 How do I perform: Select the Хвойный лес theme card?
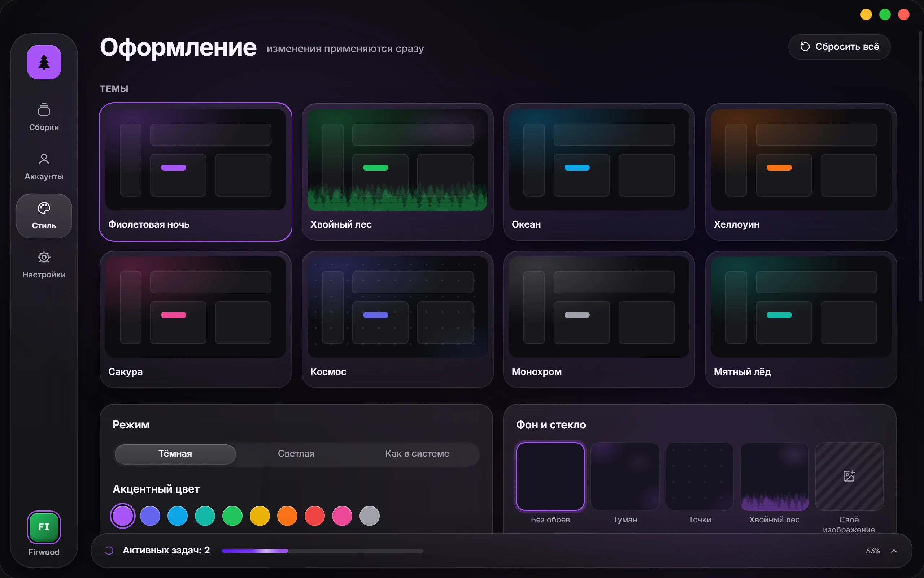tap(397, 172)
